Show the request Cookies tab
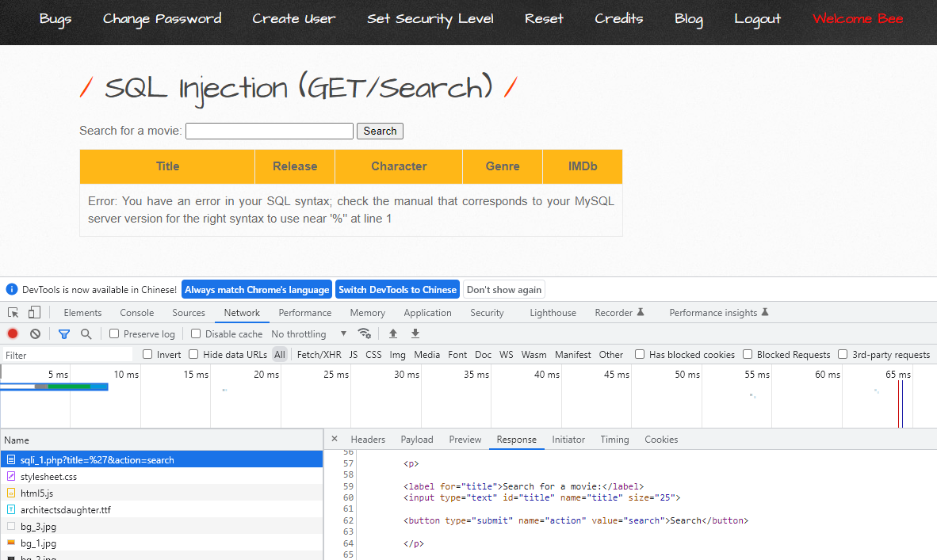 [x=661, y=440]
